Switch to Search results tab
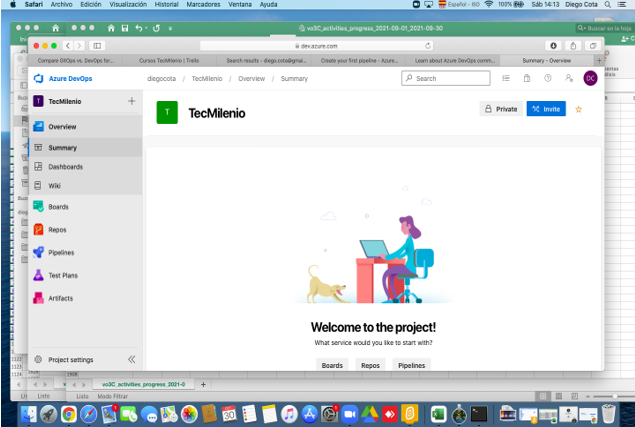The image size is (635, 427). 266,60
